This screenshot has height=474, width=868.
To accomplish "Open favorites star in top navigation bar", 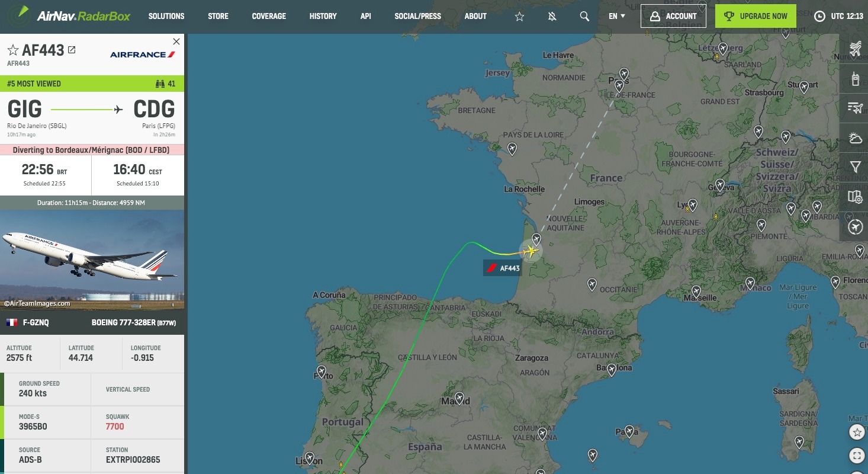I will [519, 17].
